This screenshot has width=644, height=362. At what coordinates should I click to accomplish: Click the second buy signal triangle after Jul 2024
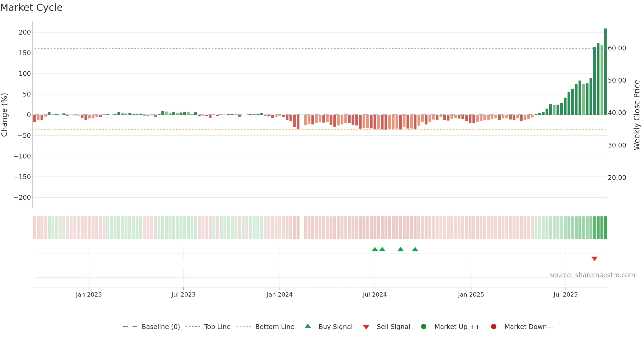tap(382, 249)
